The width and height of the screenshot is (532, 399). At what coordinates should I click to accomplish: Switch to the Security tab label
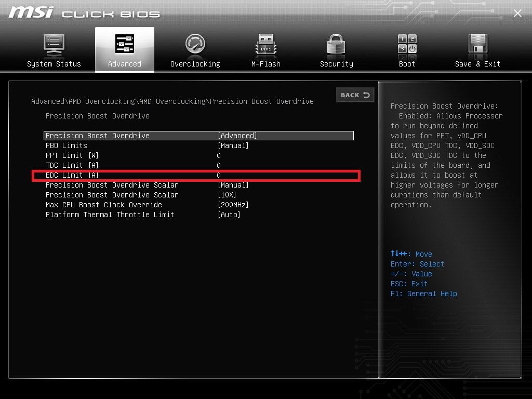[336, 64]
